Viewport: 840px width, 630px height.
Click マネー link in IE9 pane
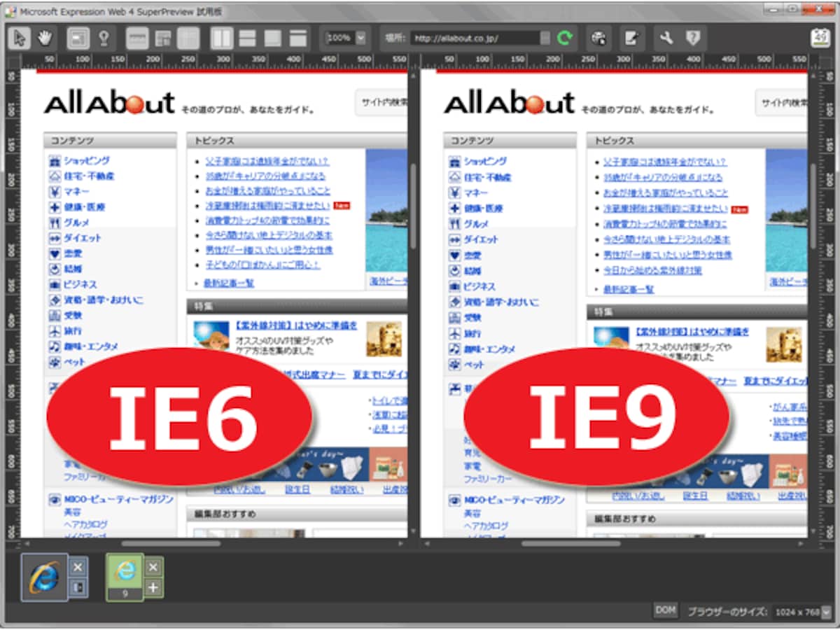click(x=476, y=192)
